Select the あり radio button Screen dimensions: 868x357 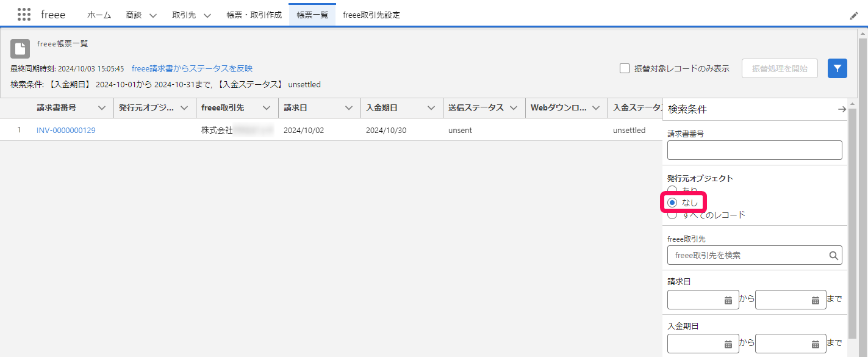point(672,190)
